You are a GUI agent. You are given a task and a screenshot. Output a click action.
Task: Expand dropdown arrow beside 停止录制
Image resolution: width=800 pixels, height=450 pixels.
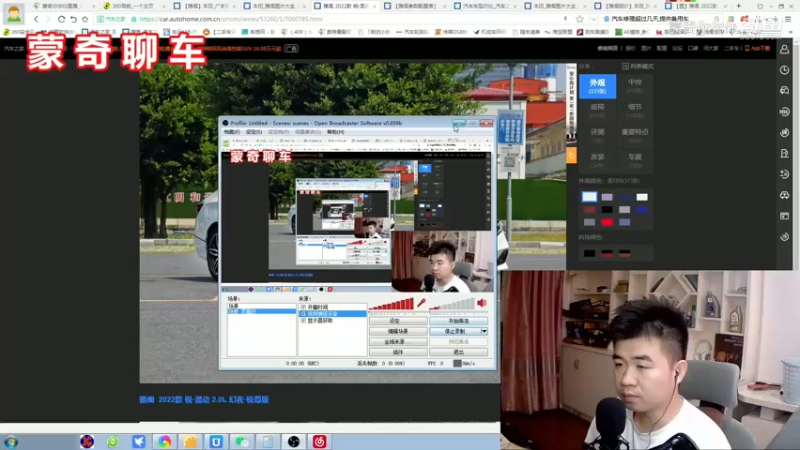(x=484, y=331)
